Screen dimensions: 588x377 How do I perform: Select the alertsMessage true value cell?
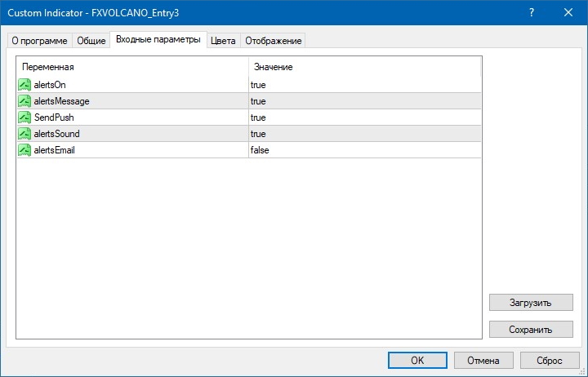tap(364, 101)
